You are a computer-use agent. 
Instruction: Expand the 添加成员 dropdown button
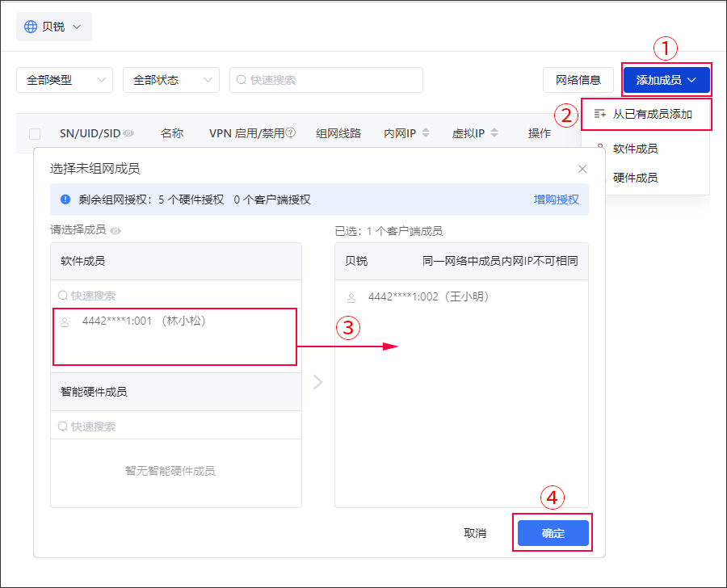click(666, 80)
